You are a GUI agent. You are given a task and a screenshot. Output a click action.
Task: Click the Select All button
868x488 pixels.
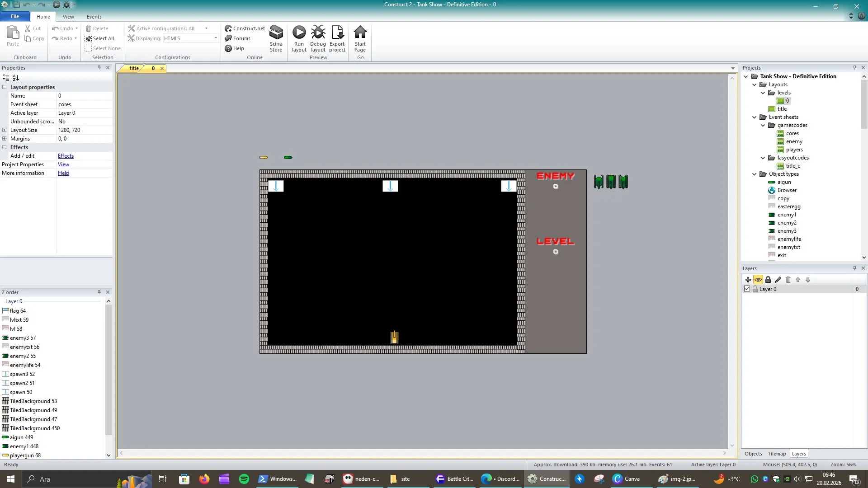99,38
